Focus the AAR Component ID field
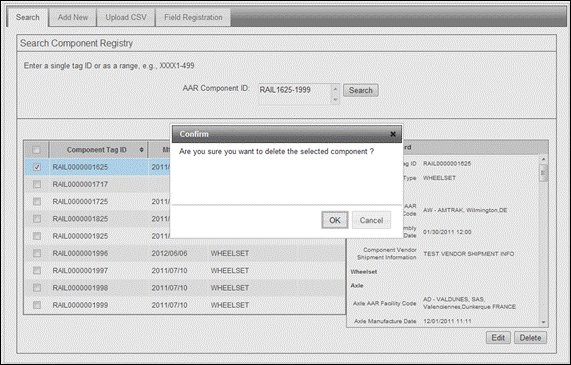This screenshot has height=365, width=571. 295,94
